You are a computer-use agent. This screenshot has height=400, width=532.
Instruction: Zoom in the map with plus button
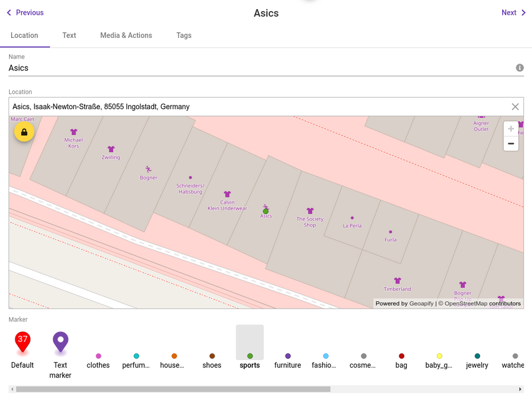[511, 129]
